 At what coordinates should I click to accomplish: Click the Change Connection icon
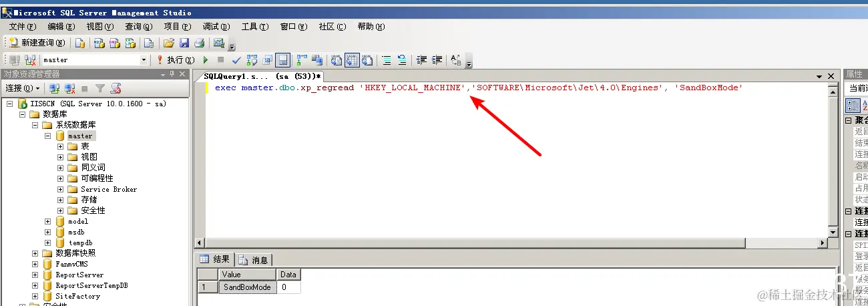tap(30, 60)
